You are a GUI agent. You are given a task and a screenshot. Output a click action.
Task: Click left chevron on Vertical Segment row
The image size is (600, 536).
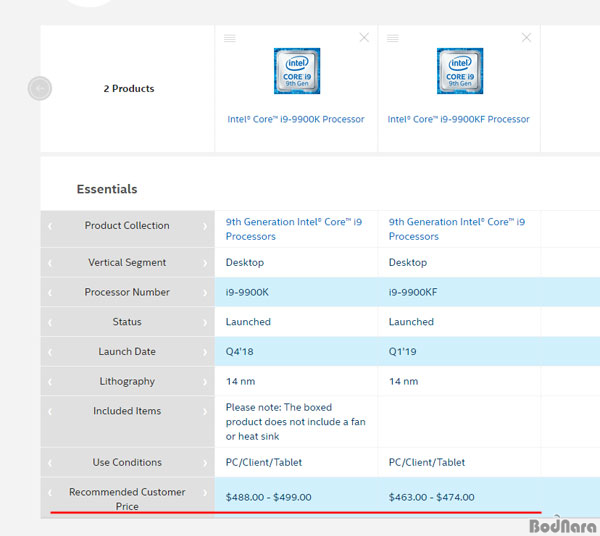[x=50, y=263]
